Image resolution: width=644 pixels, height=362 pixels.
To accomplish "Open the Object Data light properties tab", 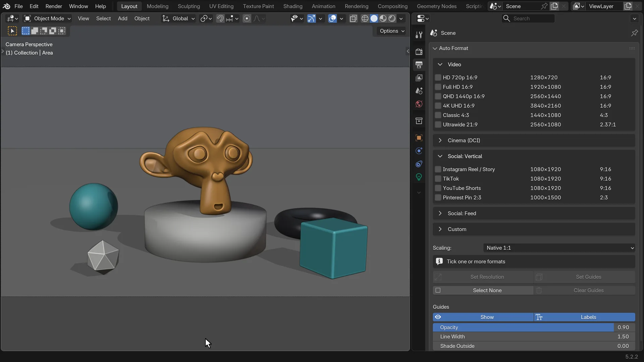I will (419, 177).
